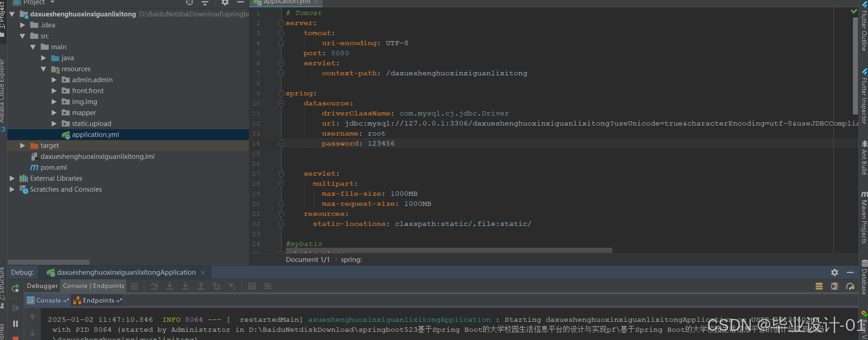Viewport: 868px width, 340px height.
Task: Hide the Project panel with minus icon
Action: (x=241, y=2)
